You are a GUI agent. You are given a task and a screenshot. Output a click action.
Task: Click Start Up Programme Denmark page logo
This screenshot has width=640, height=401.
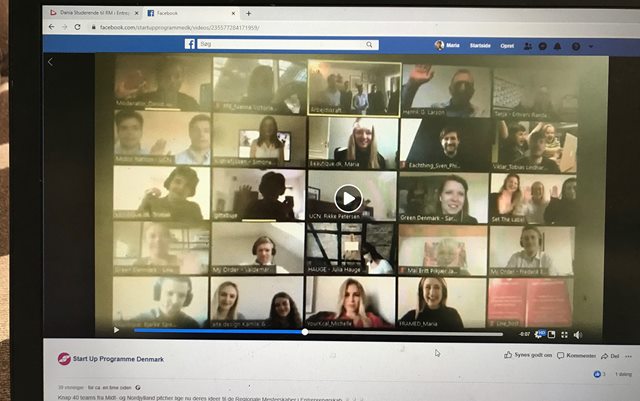click(64, 359)
